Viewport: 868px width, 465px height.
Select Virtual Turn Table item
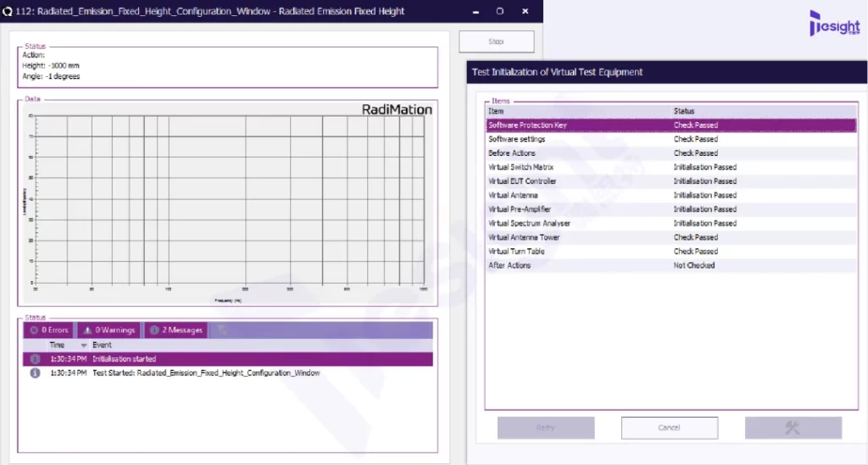(671, 252)
